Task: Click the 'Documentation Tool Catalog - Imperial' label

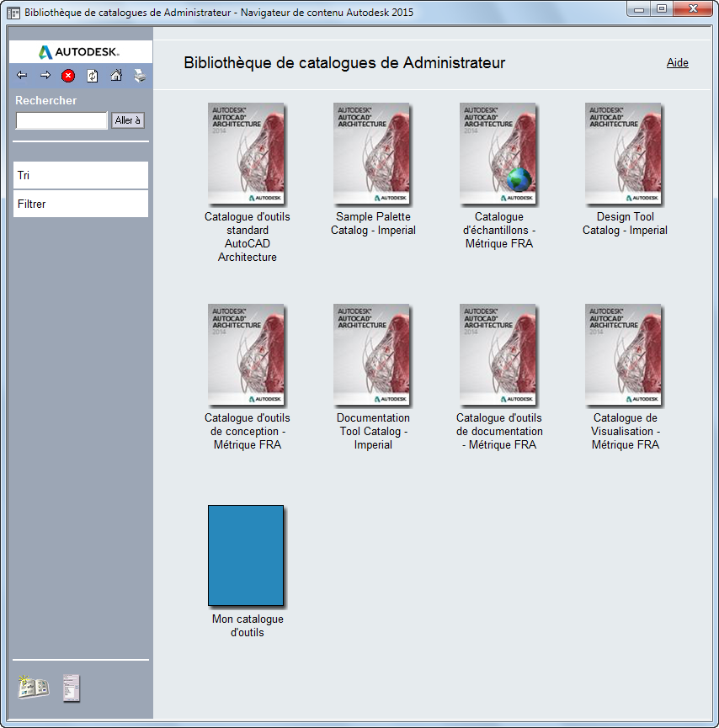Action: (374, 431)
